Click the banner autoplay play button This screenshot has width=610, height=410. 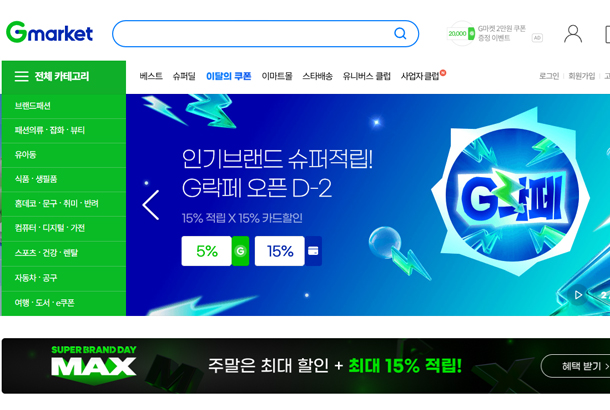click(x=578, y=295)
